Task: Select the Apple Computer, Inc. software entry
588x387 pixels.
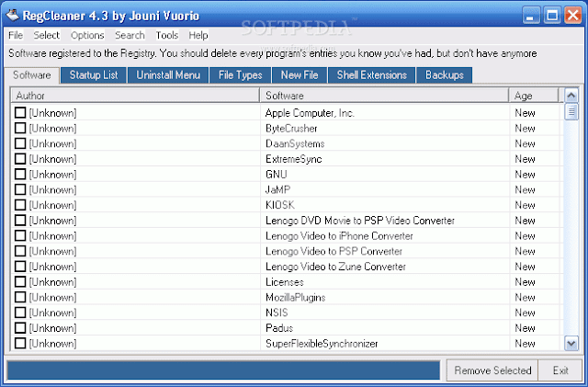Action: pyautogui.click(x=310, y=113)
